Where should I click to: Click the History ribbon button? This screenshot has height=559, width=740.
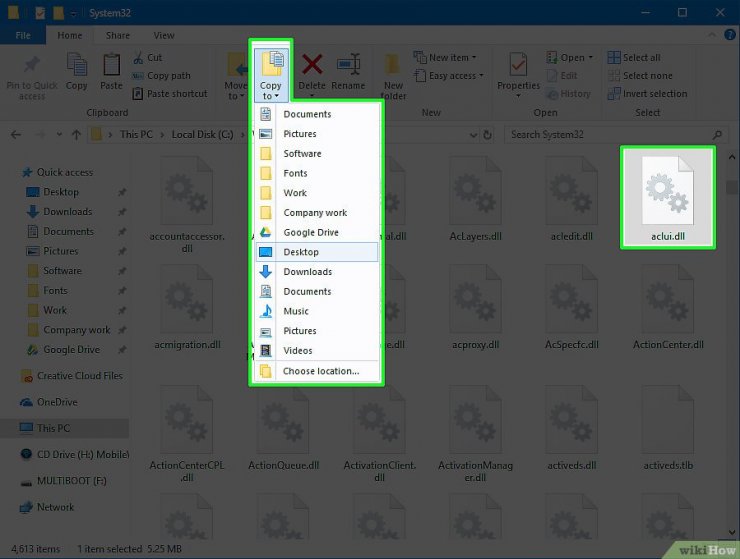pos(568,93)
